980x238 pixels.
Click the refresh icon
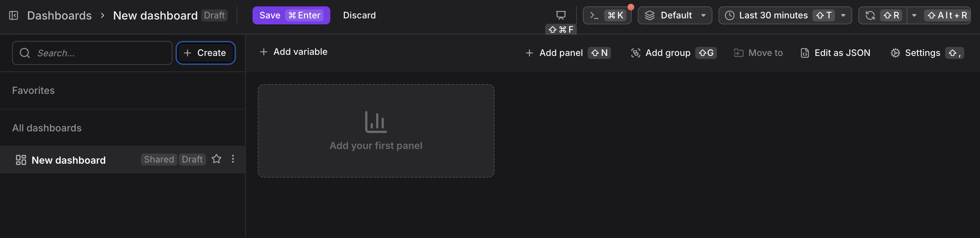click(870, 16)
